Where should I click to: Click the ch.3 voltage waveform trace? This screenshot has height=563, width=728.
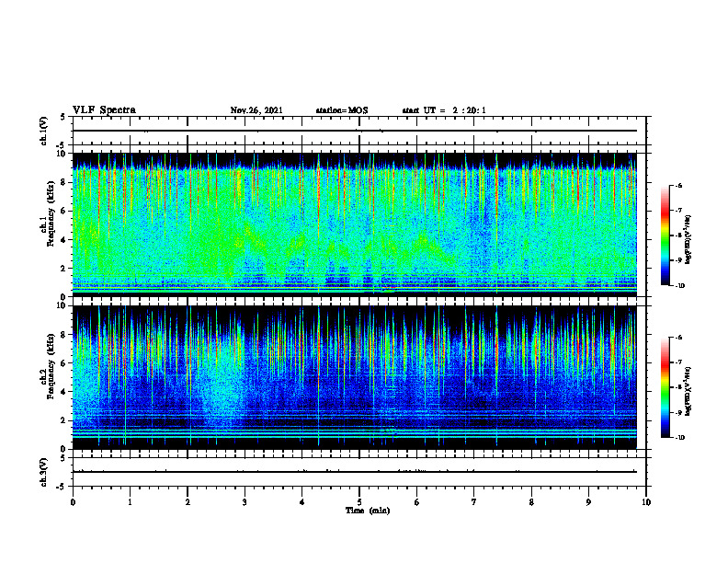click(x=355, y=472)
